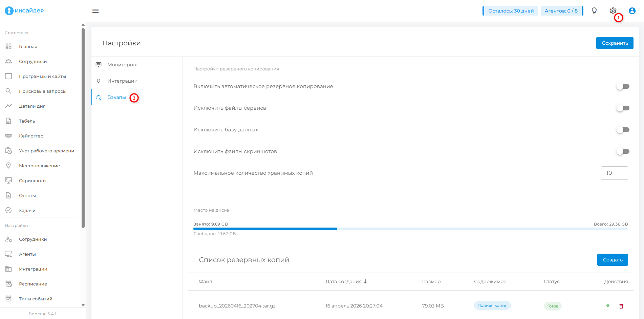The width and height of the screenshot is (644, 319).
Task: Open Keylogger page from sidebar
Action: tap(31, 136)
